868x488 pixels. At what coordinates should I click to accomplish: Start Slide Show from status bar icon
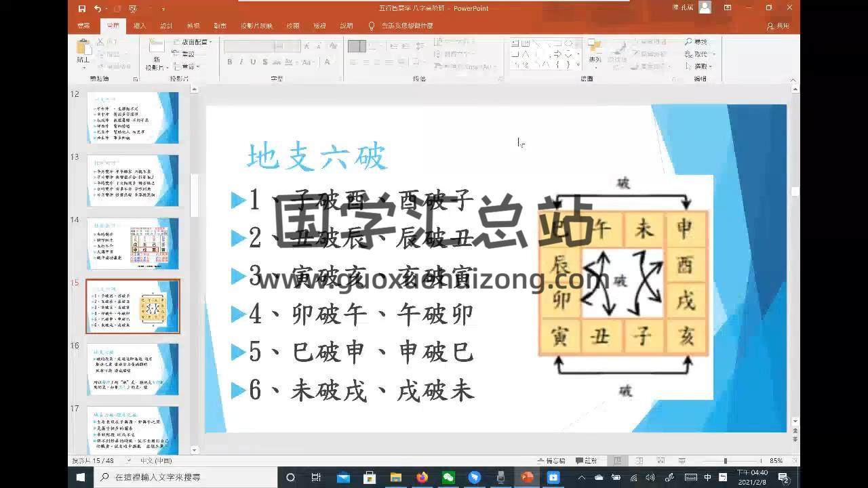click(682, 461)
